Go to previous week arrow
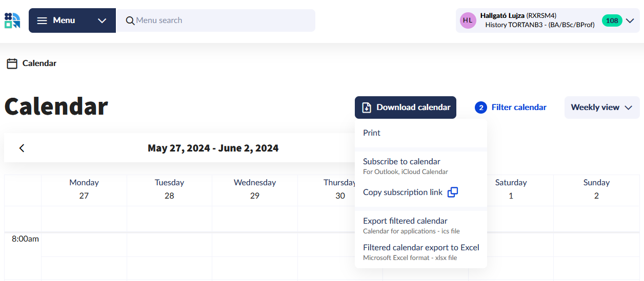The height and width of the screenshot is (281, 644). click(22, 148)
